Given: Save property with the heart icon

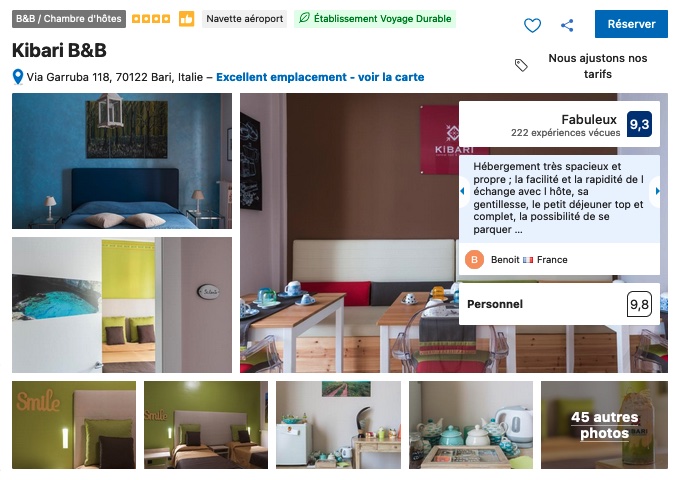Looking at the screenshot, I should point(532,25).
